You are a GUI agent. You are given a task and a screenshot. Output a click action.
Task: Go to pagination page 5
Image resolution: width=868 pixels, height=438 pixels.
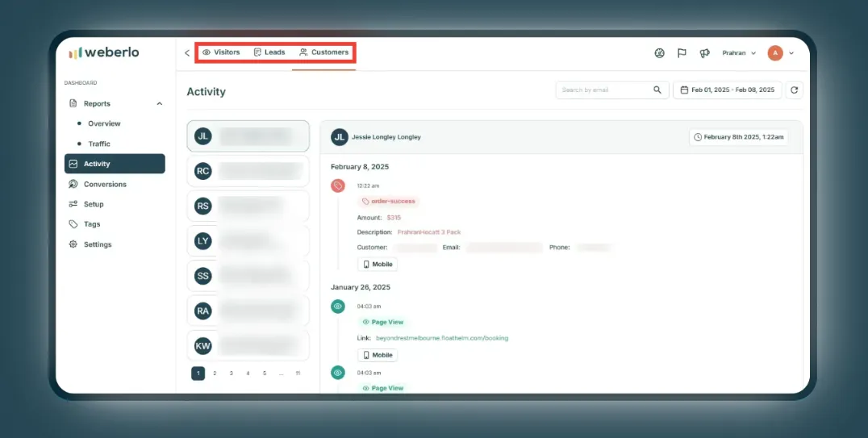[x=265, y=373]
